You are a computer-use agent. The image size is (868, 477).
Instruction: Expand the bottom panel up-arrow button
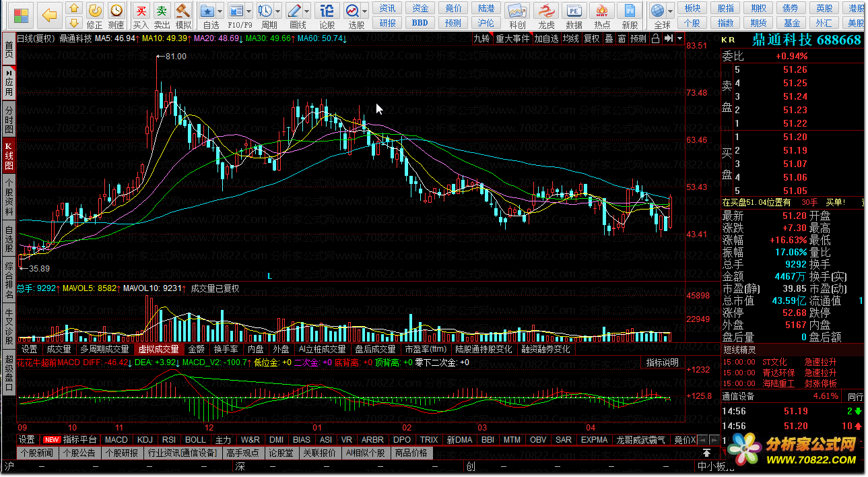(x=706, y=453)
